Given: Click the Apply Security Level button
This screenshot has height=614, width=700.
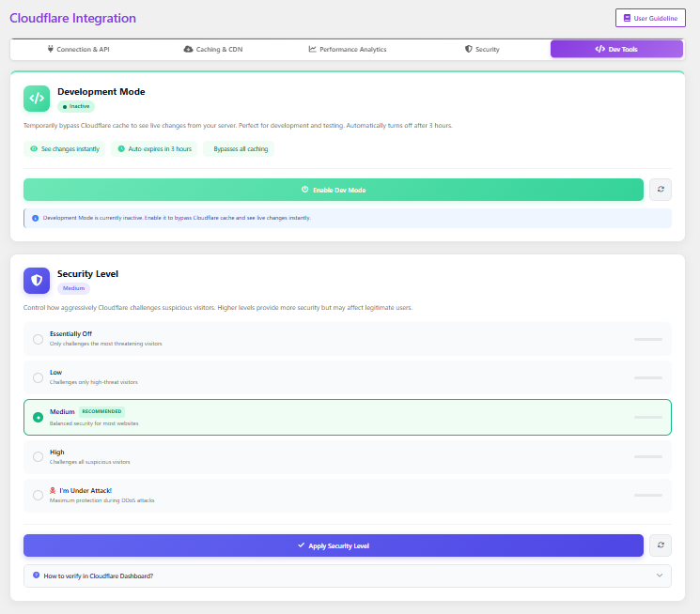Looking at the screenshot, I should [334, 545].
